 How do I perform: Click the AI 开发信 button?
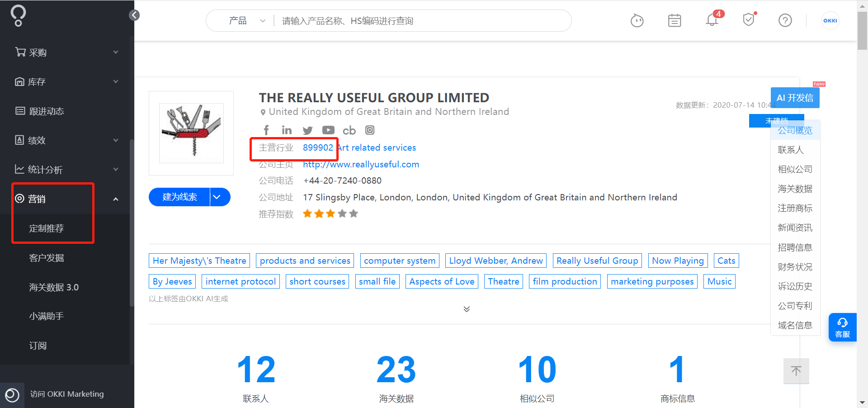tap(795, 98)
